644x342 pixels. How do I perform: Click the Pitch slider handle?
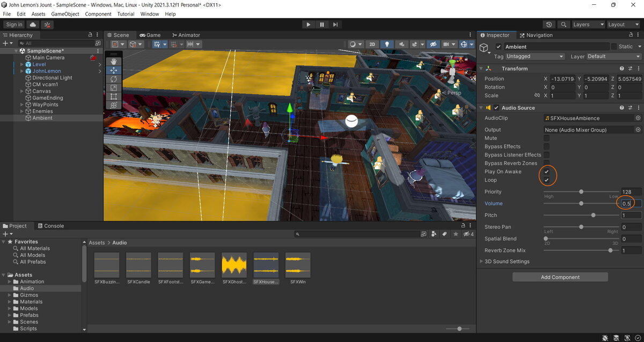click(x=593, y=215)
